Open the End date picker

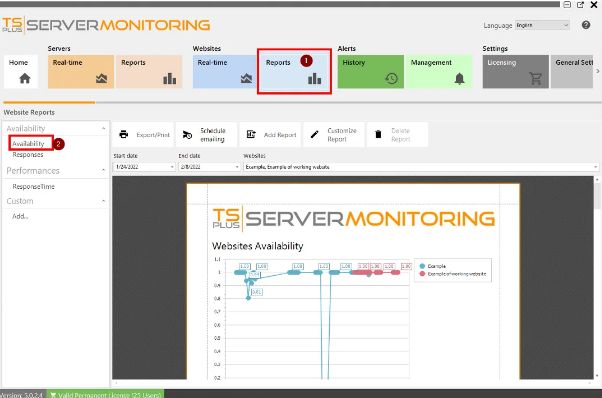tap(209, 167)
